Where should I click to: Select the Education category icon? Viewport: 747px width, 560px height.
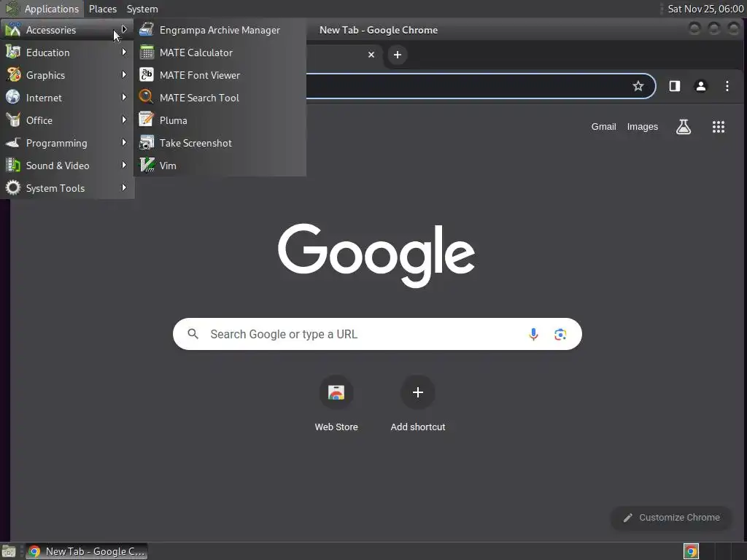coord(13,52)
